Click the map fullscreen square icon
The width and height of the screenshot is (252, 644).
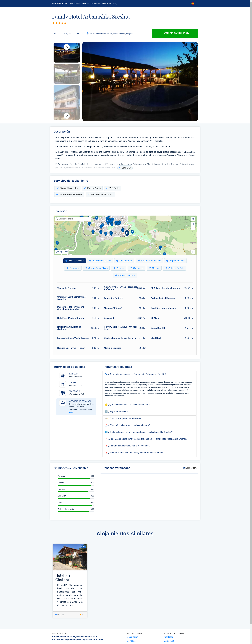193,252
